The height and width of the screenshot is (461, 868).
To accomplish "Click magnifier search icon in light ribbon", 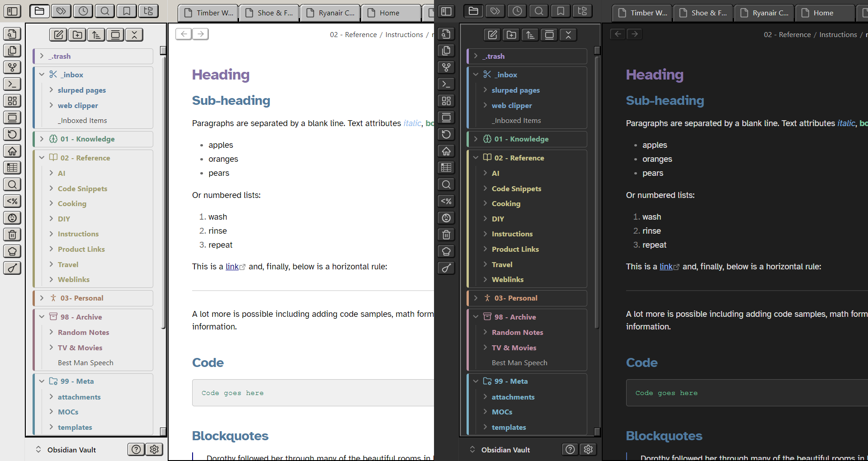I will coord(12,184).
